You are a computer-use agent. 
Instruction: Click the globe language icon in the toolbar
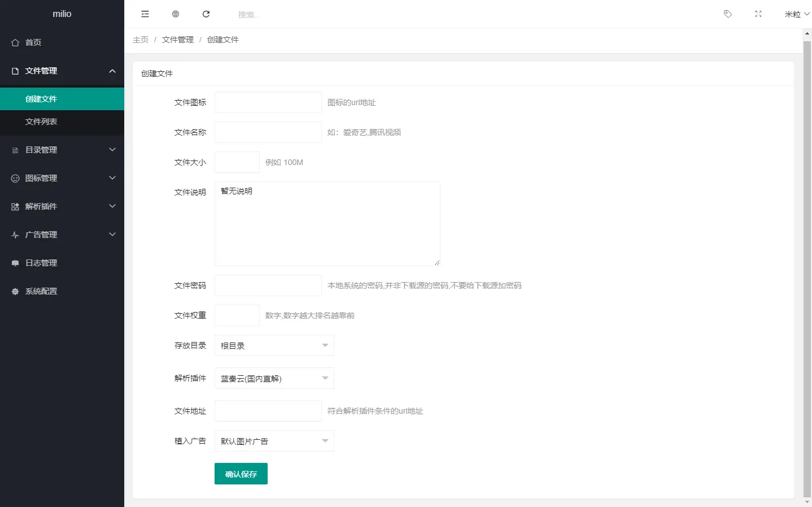click(x=175, y=14)
